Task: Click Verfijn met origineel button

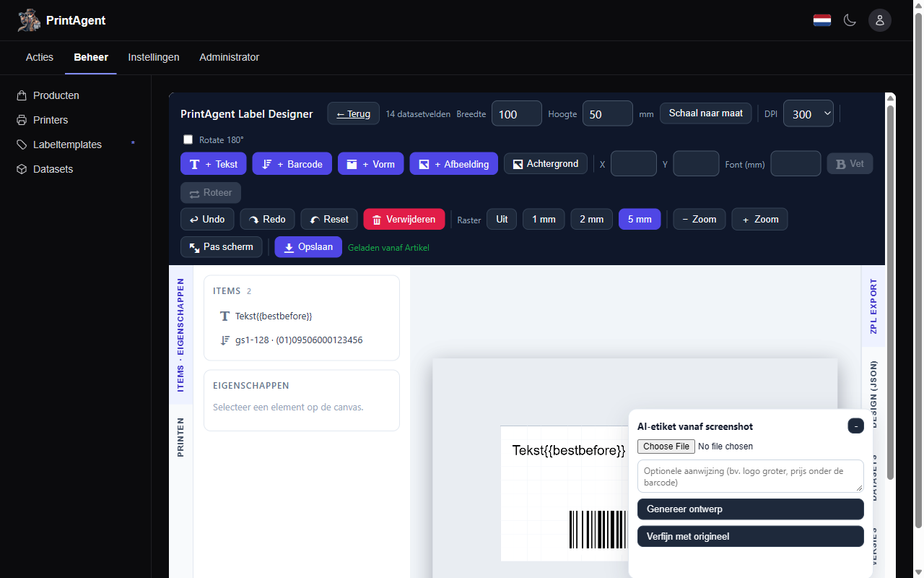Action: click(751, 536)
